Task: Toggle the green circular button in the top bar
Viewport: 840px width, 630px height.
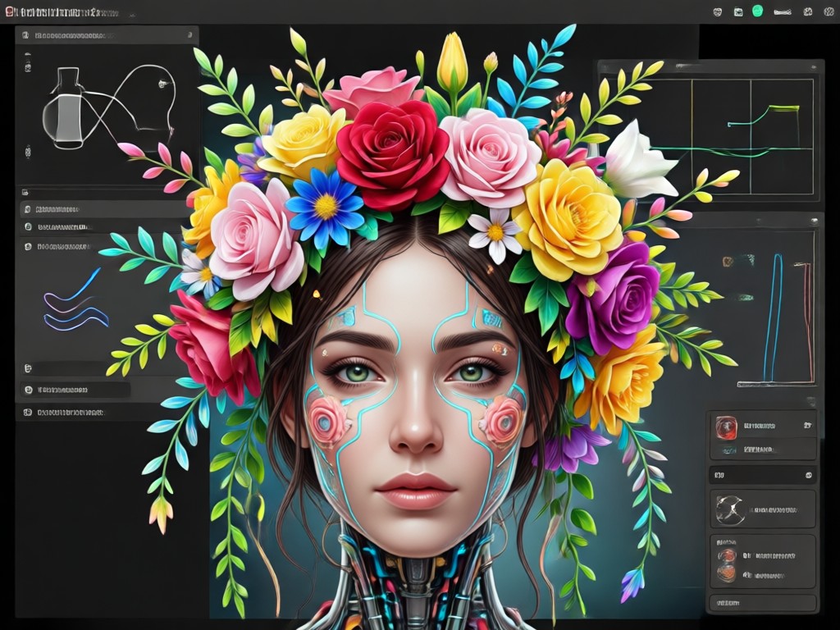Action: point(757,11)
